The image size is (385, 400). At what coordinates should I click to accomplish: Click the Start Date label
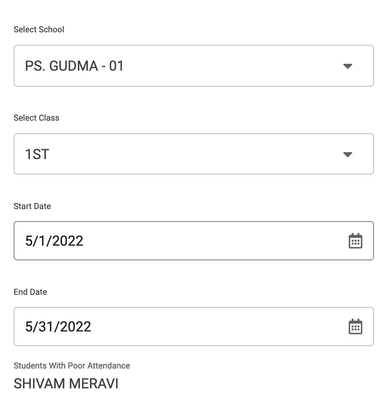pos(32,206)
